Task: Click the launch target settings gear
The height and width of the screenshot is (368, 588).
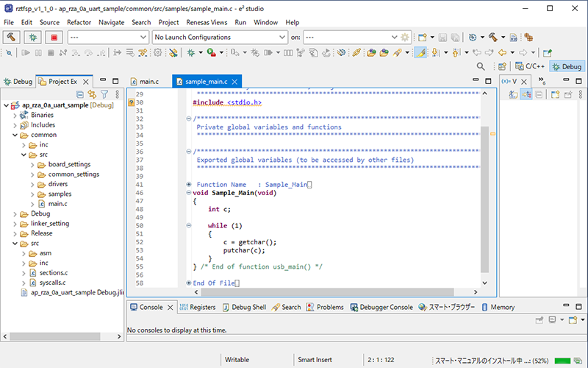Action: click(405, 38)
